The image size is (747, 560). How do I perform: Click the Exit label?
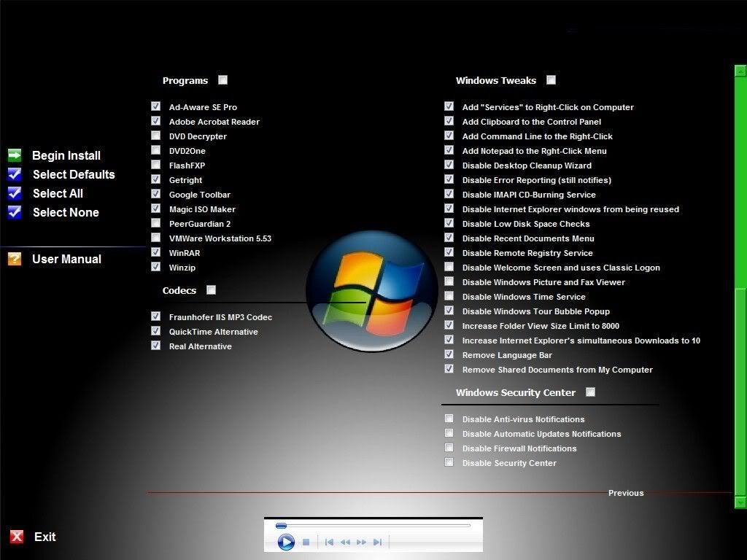pos(44,537)
